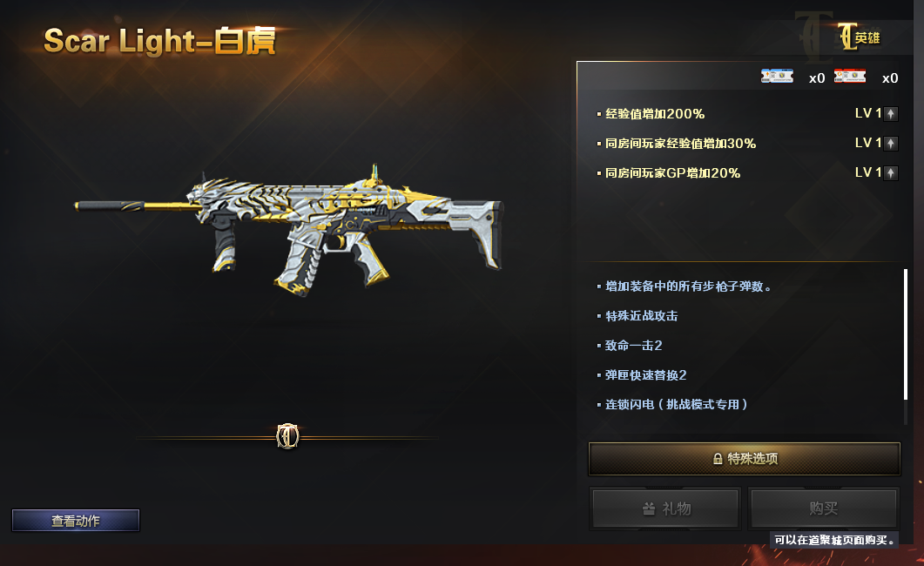Select the 连锁闪电 challenge mode entry
Viewport: 924px width, 566px height.
pos(677,404)
